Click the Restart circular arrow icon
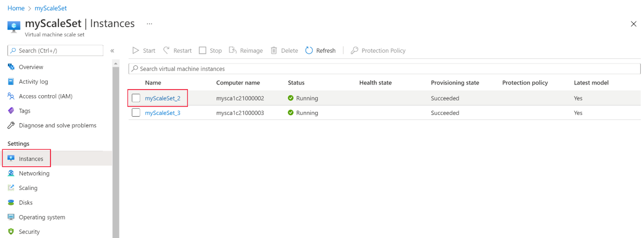Screen dimensions: 644x238 point(166,50)
